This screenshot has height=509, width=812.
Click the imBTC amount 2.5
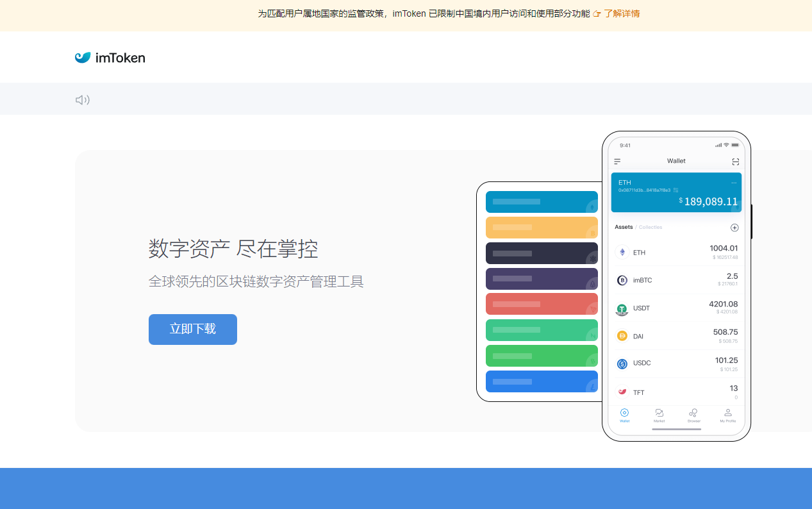tap(732, 276)
